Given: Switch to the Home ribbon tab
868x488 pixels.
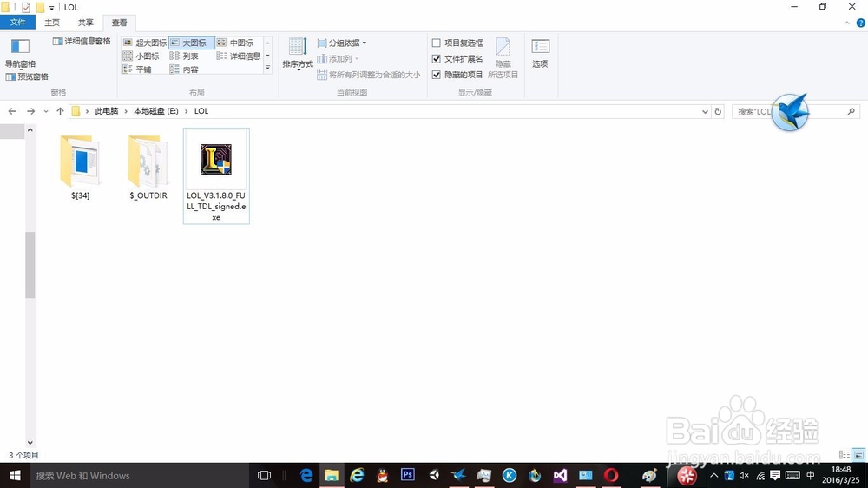Looking at the screenshot, I should coord(52,23).
